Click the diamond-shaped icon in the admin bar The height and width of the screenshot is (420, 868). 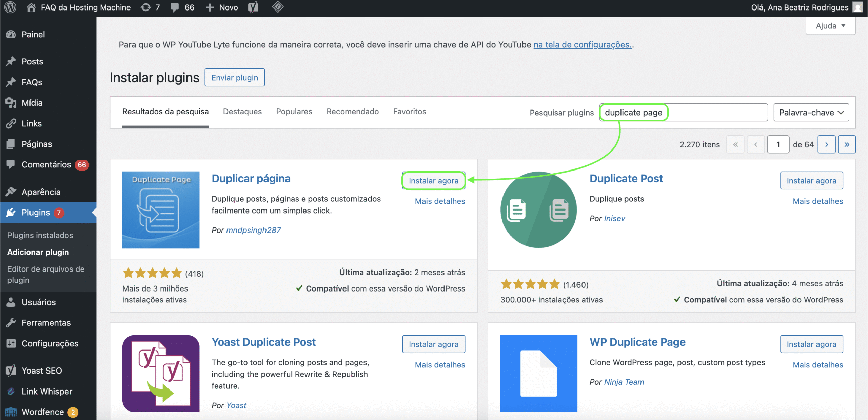pos(278,7)
